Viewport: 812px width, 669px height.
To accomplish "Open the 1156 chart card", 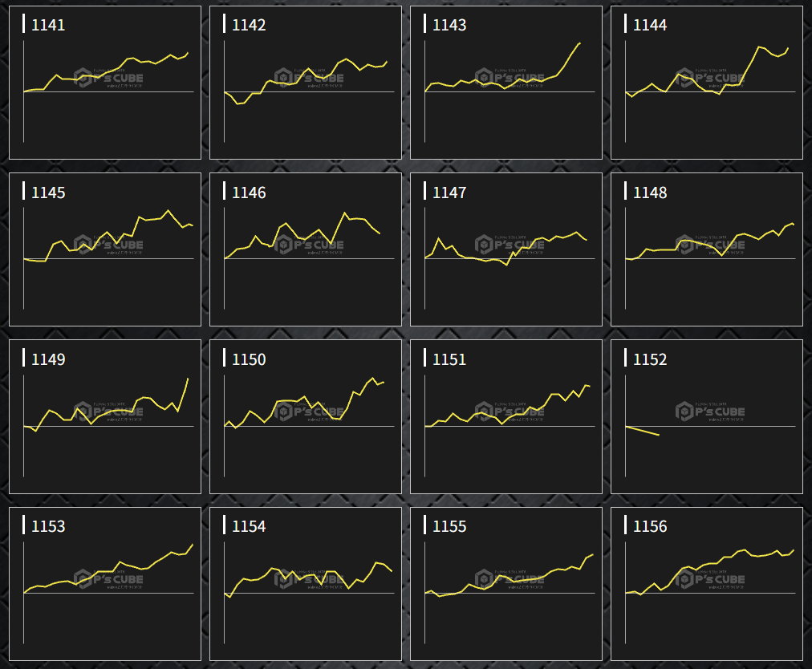I will (x=707, y=584).
